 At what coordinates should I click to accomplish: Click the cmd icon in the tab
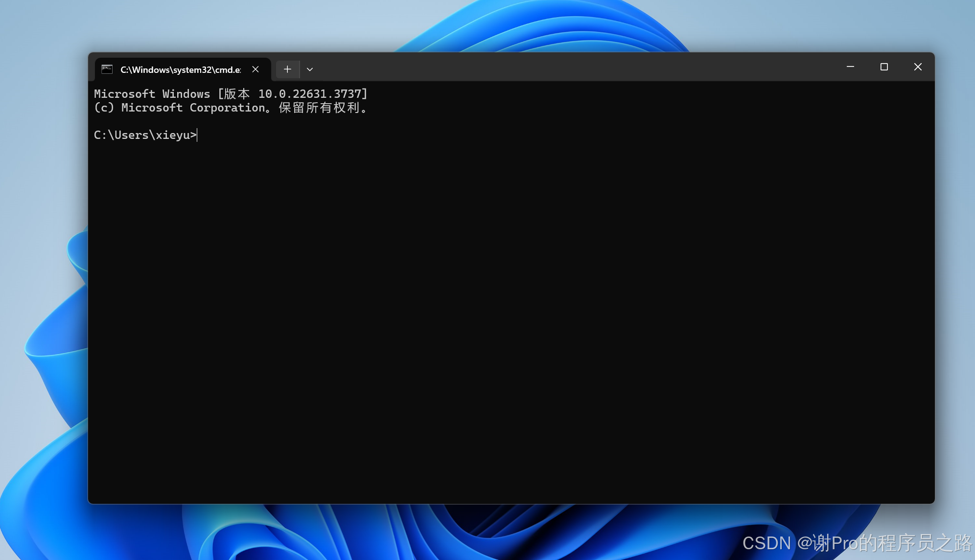coord(107,69)
